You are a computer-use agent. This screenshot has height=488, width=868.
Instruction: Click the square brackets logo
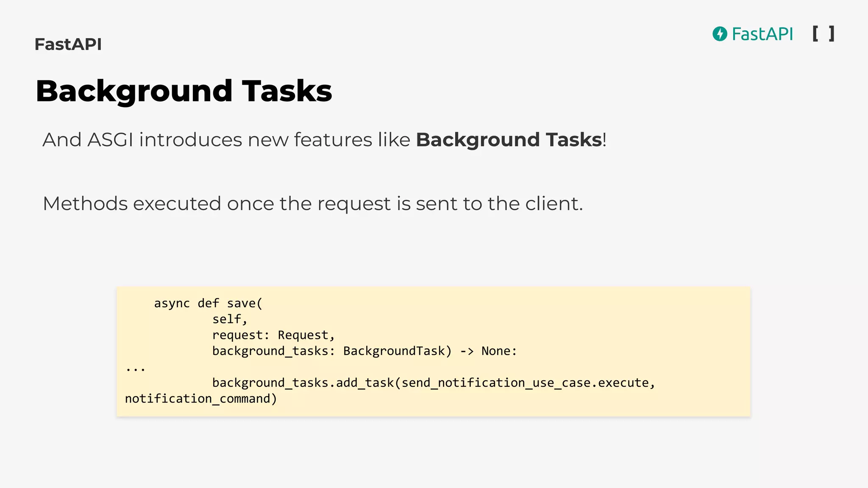click(x=823, y=33)
